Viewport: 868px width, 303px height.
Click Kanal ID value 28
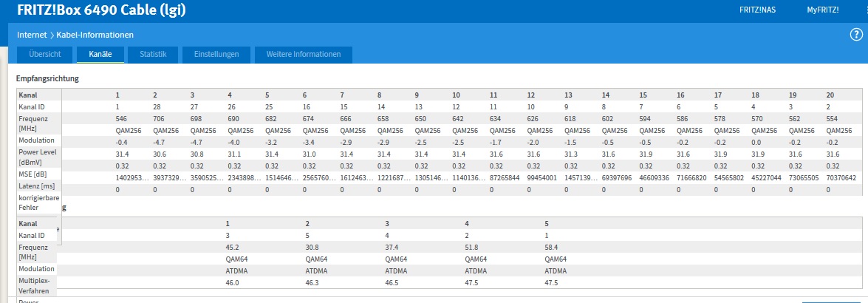point(157,106)
